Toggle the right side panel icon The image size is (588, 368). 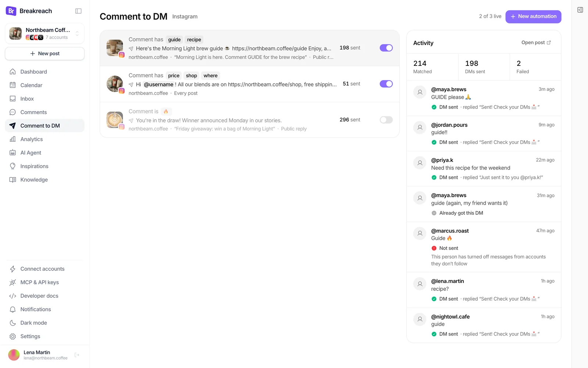click(580, 10)
